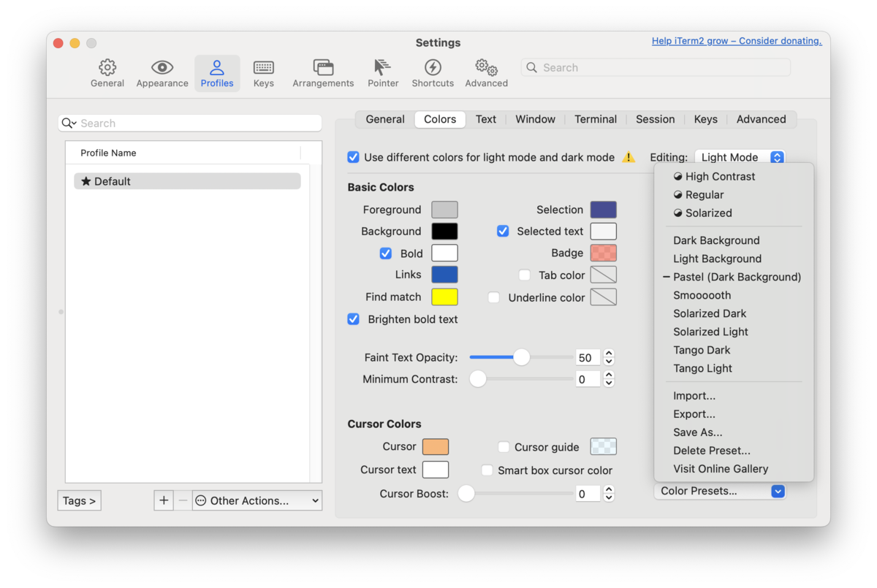Choose Solarized Light preset

[x=734, y=332]
